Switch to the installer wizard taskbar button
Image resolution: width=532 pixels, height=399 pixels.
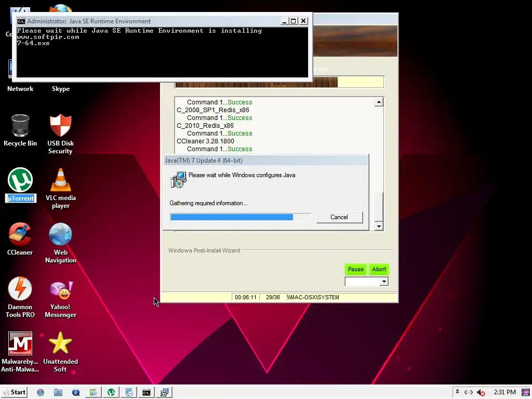pyautogui.click(x=164, y=392)
